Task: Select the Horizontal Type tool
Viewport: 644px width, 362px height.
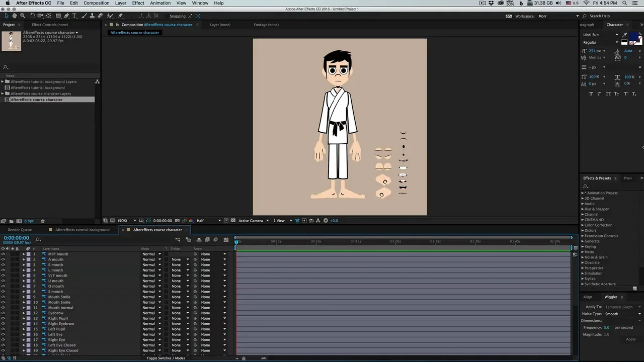Action: (74, 16)
